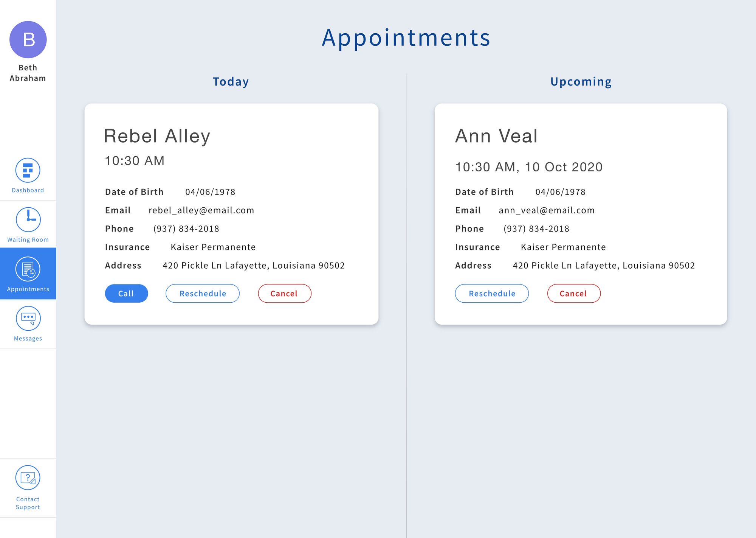This screenshot has width=756, height=538.
Task: Select the Appointments sidebar icon
Action: click(x=28, y=269)
